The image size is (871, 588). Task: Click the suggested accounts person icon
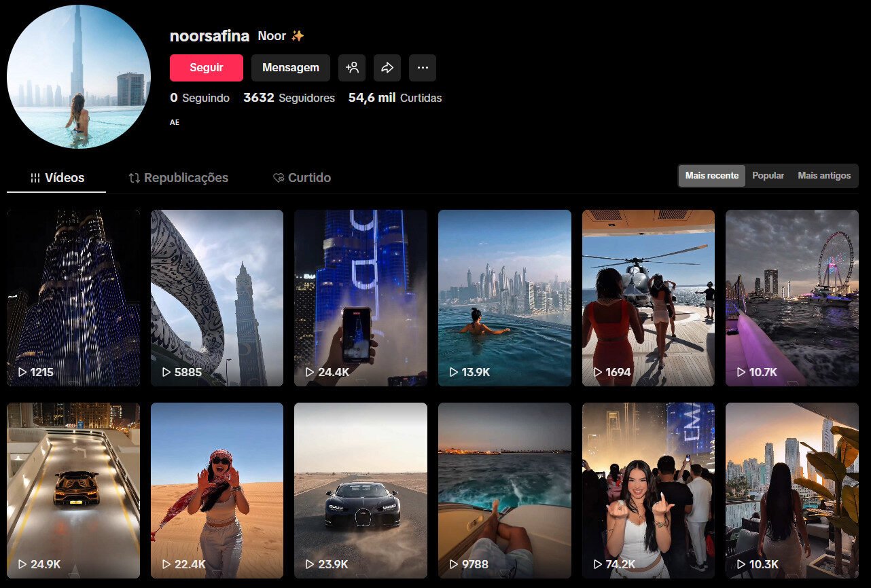(352, 68)
